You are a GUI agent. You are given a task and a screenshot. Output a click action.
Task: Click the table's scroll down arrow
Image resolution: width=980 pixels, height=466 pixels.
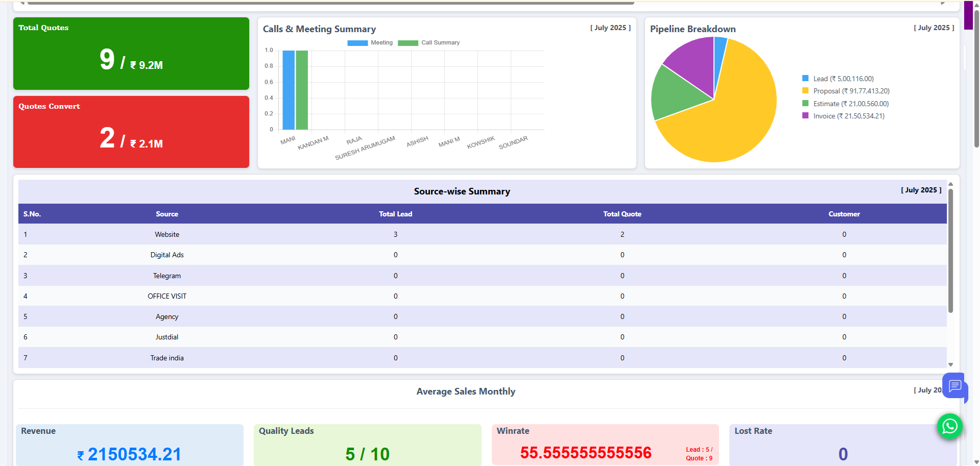pos(950,364)
